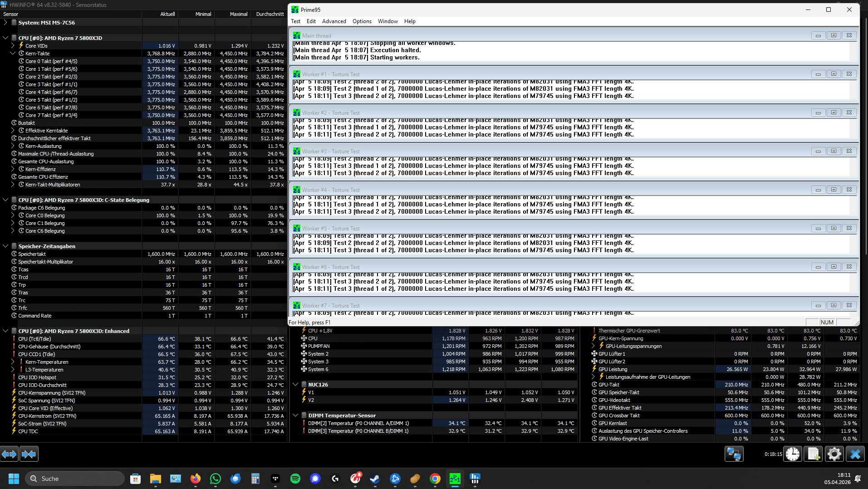Click the Sensor column header

coord(71,14)
